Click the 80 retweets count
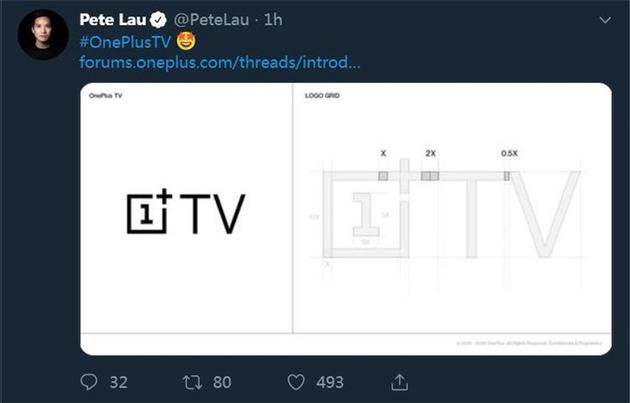 pyautogui.click(x=223, y=382)
